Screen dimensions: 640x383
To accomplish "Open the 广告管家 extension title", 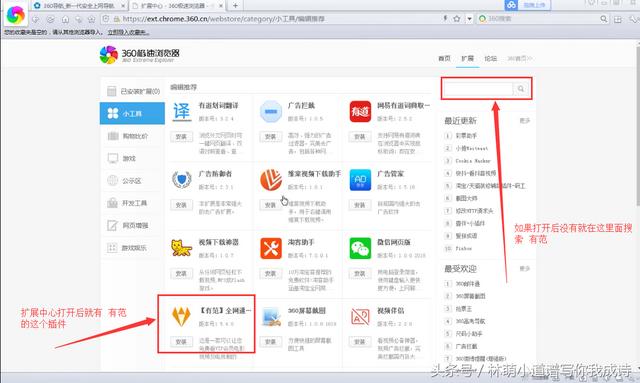I will click(x=390, y=174).
